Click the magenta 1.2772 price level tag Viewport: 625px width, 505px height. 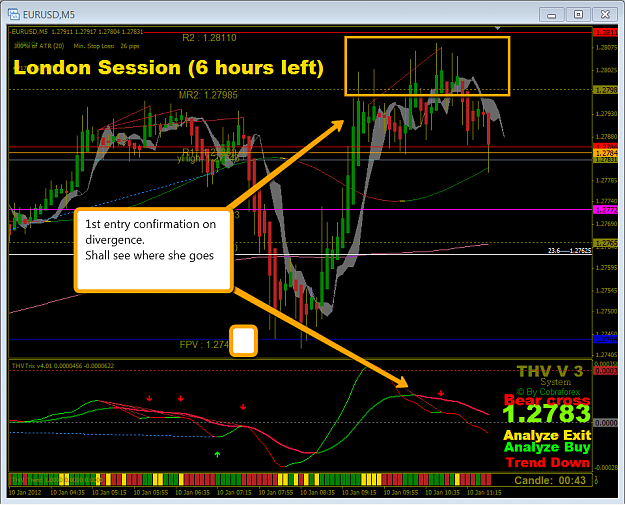605,210
